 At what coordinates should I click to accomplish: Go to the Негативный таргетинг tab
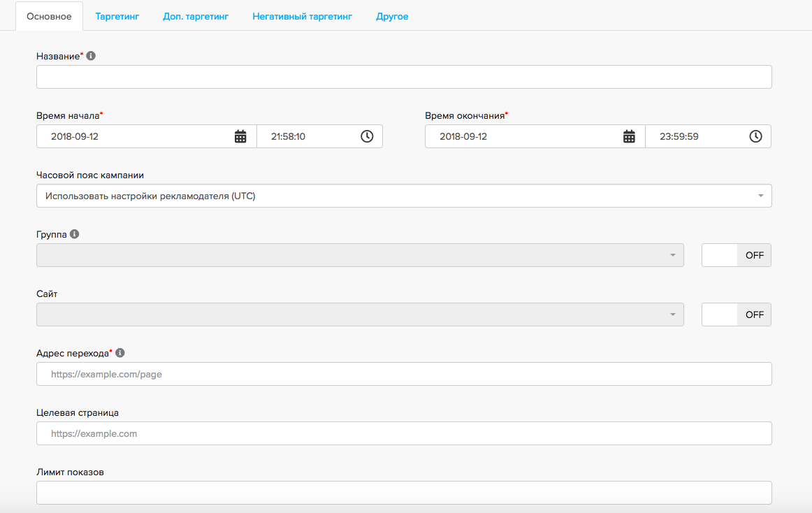click(302, 16)
